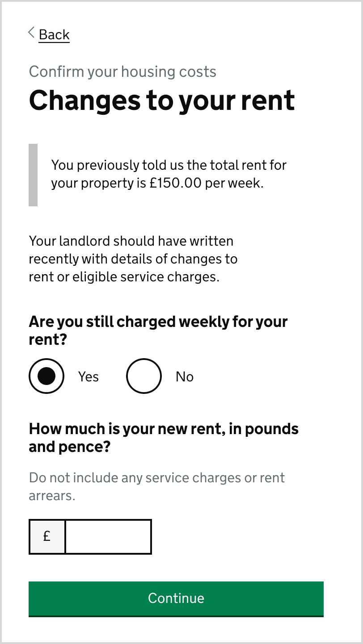Click the "Confirm your housing costs" caption

click(122, 71)
